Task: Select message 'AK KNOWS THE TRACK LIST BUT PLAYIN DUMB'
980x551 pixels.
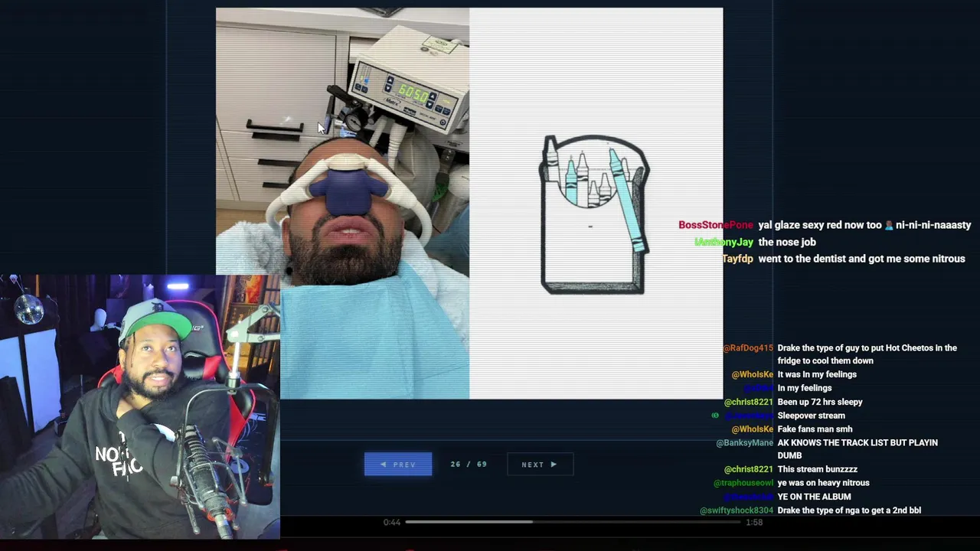Action: [857, 449]
